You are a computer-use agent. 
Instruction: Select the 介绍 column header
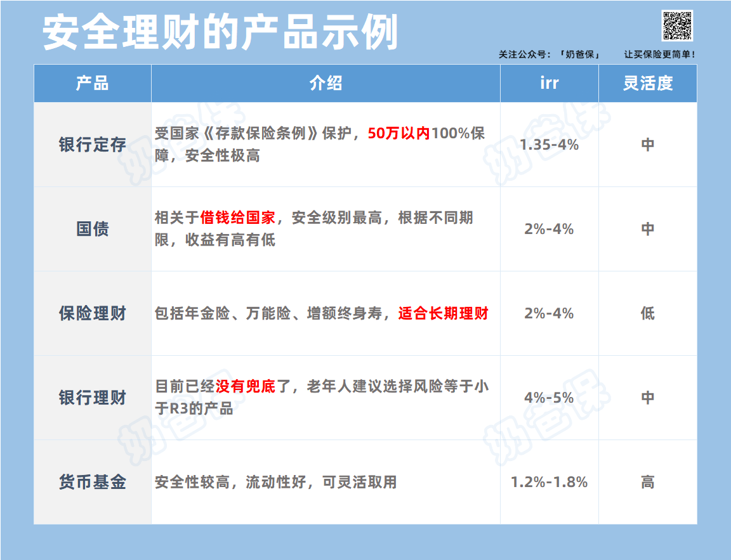(326, 83)
